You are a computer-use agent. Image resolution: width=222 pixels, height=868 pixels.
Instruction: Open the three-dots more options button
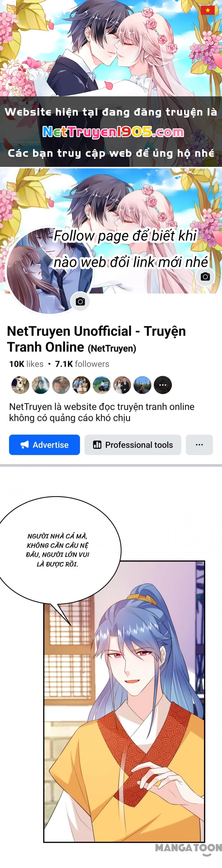coord(199,445)
